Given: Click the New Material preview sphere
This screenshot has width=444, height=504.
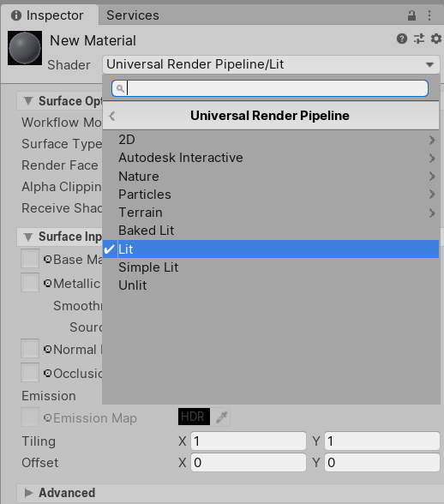Looking at the screenshot, I should (25, 48).
